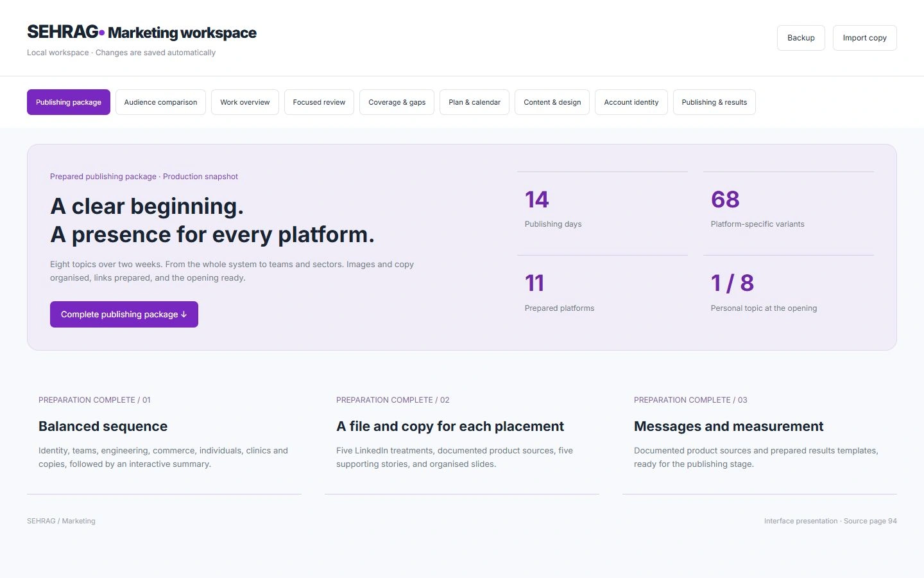Click the Backup button
The height and width of the screenshot is (578, 924).
pos(801,38)
